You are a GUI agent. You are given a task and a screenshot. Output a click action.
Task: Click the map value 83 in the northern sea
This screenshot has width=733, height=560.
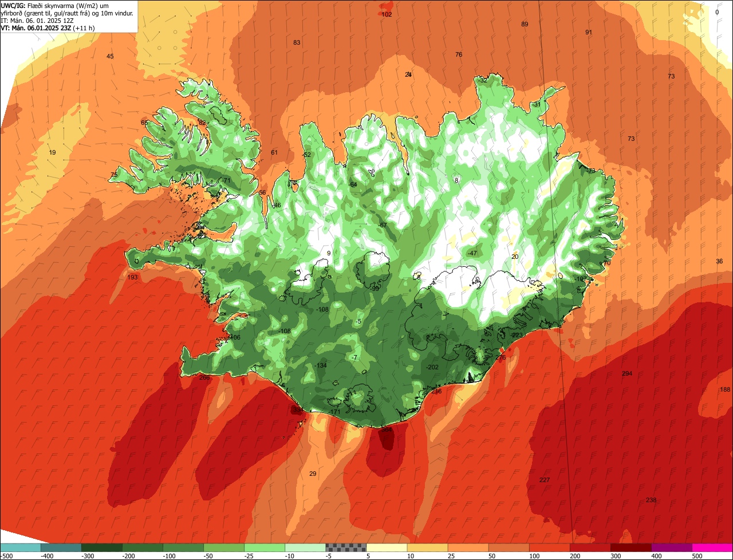coord(297,42)
